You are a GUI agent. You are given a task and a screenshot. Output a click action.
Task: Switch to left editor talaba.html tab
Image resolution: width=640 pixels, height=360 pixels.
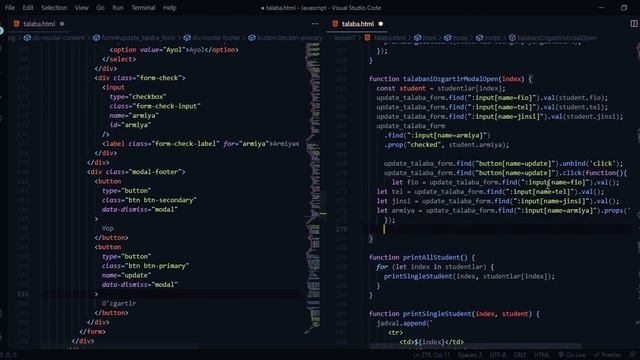(x=39, y=24)
